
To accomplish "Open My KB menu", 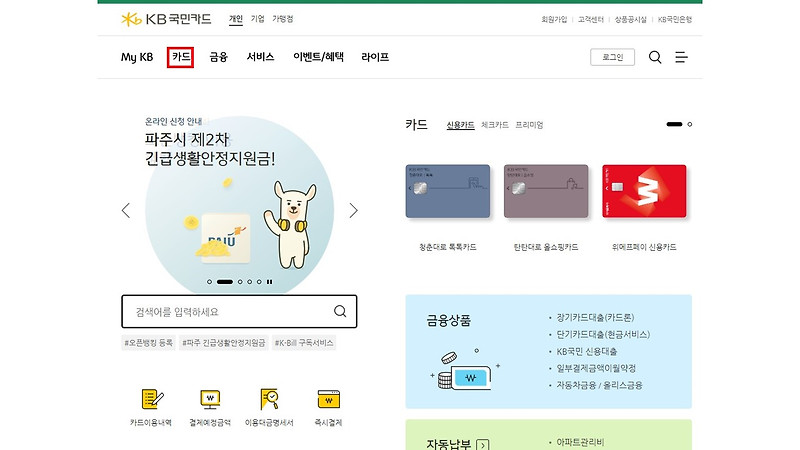I will (x=137, y=57).
